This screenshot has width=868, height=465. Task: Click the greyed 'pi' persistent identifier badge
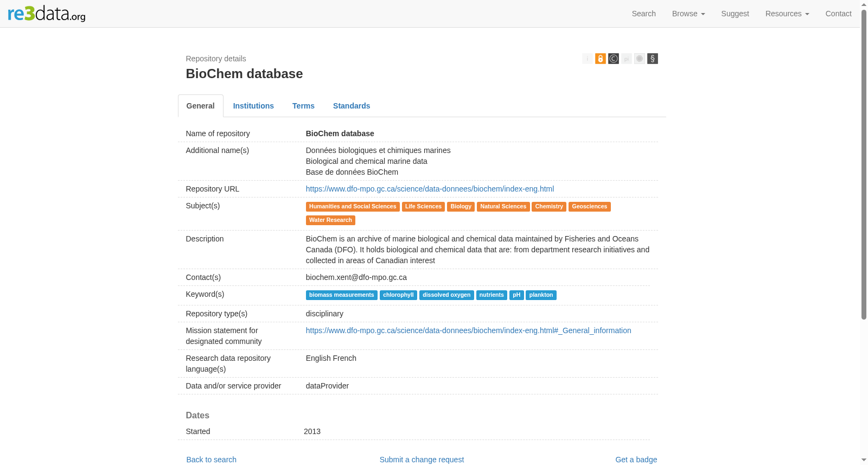[x=627, y=59]
